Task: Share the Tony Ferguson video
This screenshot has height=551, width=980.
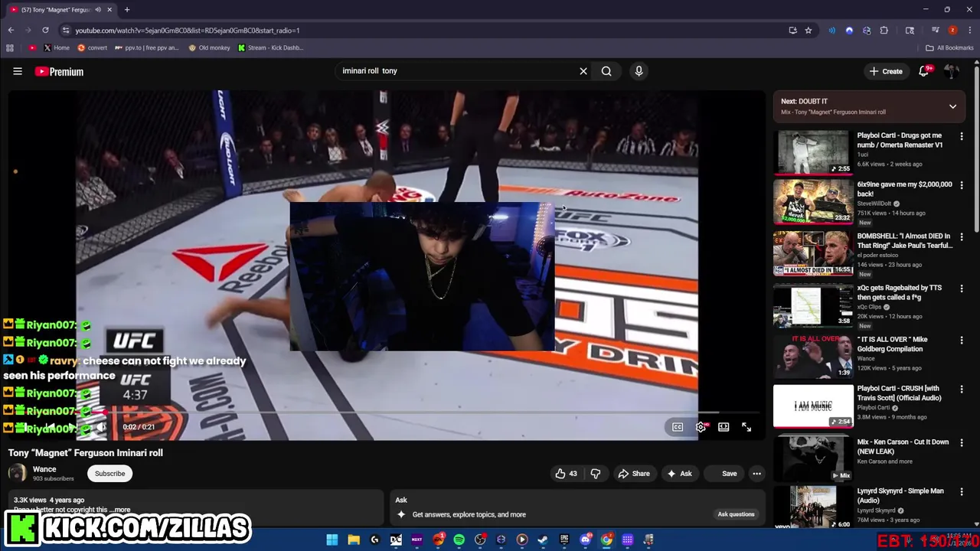Action: pyautogui.click(x=634, y=474)
